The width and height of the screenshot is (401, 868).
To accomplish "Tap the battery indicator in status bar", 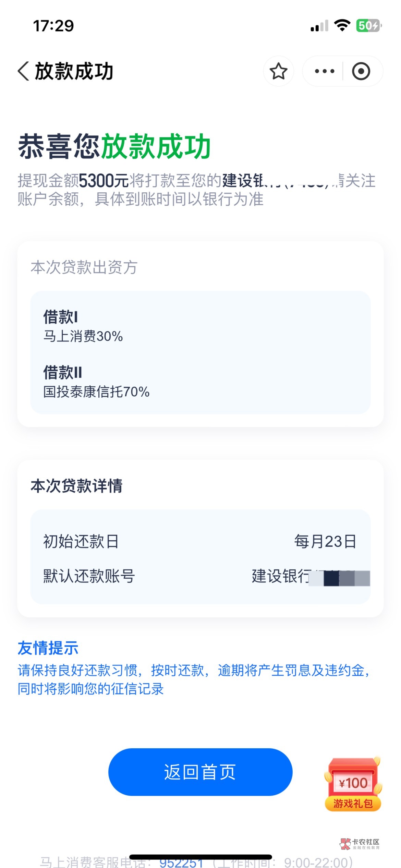I will [x=368, y=26].
